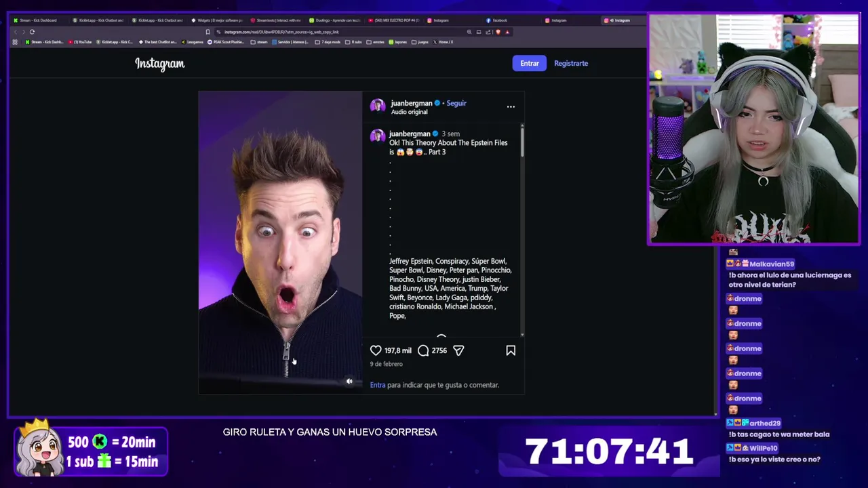Save the post with the bookmark icon

(x=511, y=350)
